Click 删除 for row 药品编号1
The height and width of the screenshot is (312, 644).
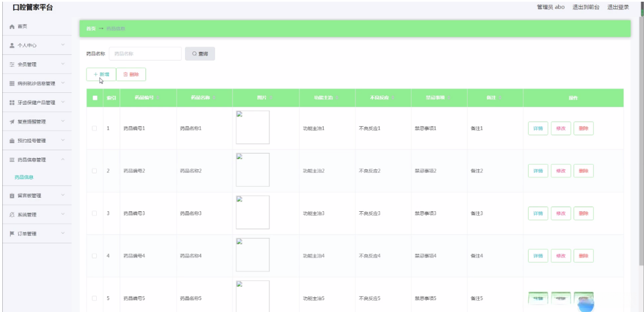click(x=583, y=128)
